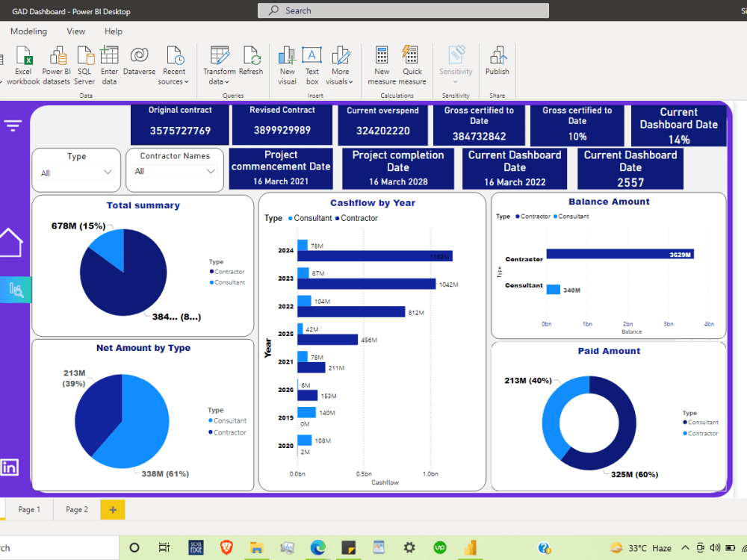Open Task View in taskbar
747x560 pixels.
click(x=164, y=547)
